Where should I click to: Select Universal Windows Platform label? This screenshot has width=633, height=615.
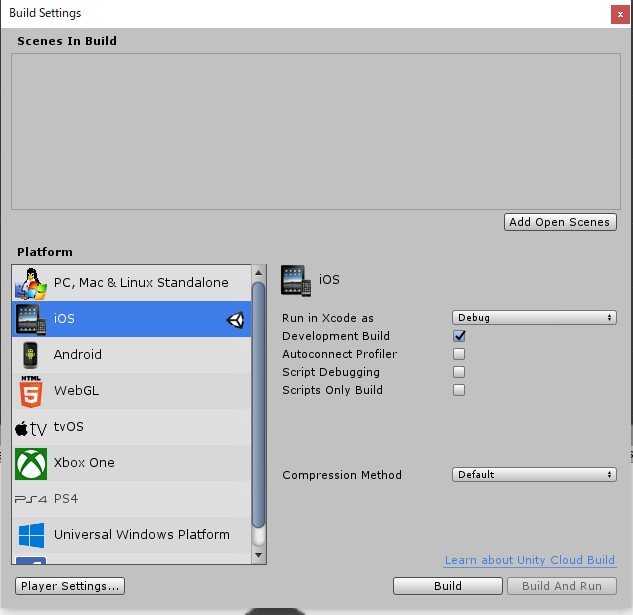tap(142, 535)
